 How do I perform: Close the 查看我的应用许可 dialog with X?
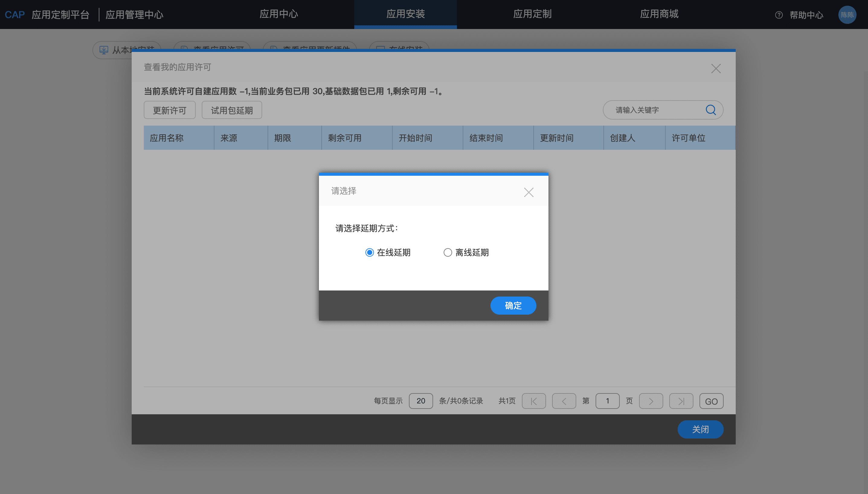click(x=716, y=69)
